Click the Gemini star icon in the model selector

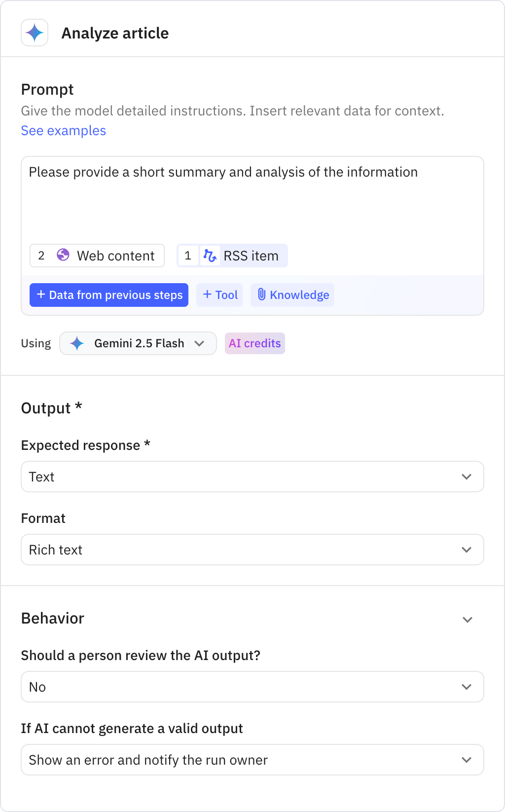[x=77, y=343]
